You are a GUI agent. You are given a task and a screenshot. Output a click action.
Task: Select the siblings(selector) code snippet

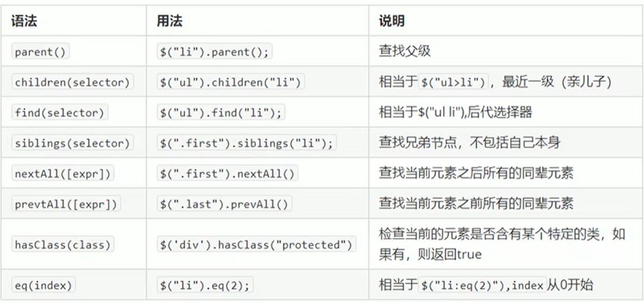(x=72, y=143)
